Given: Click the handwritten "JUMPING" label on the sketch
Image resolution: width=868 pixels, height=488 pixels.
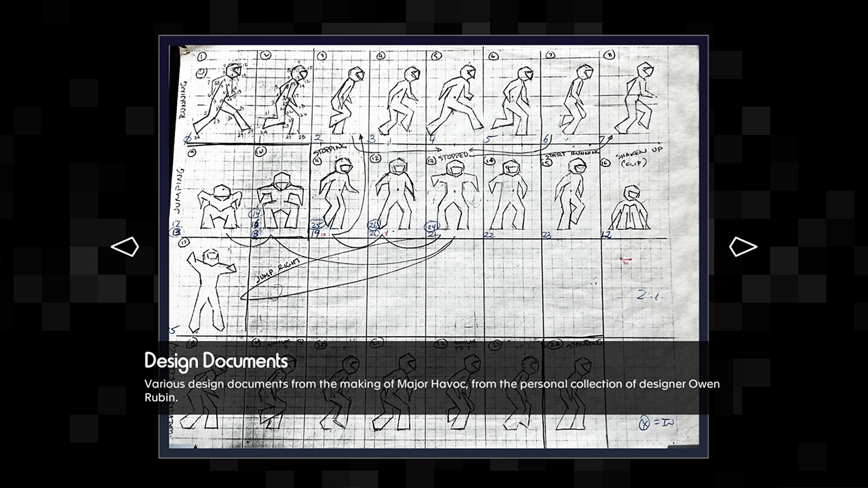Looking at the screenshot, I should (x=181, y=186).
